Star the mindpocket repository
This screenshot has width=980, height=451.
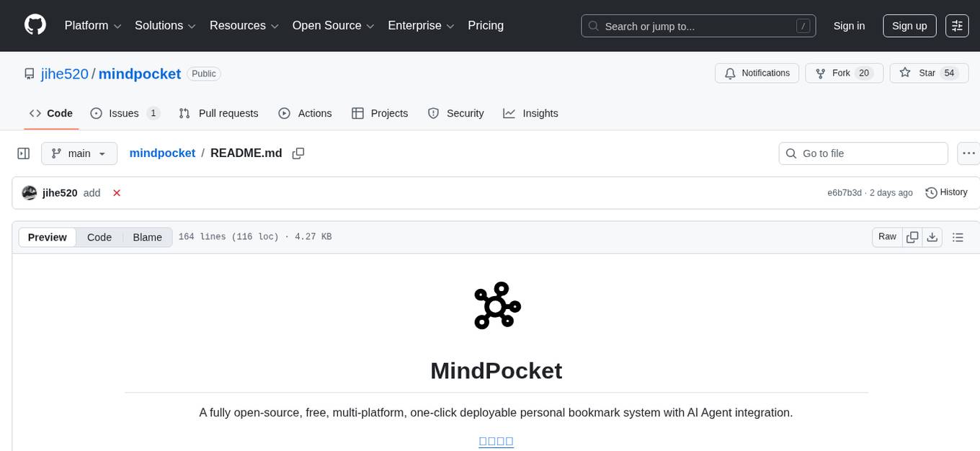point(929,73)
